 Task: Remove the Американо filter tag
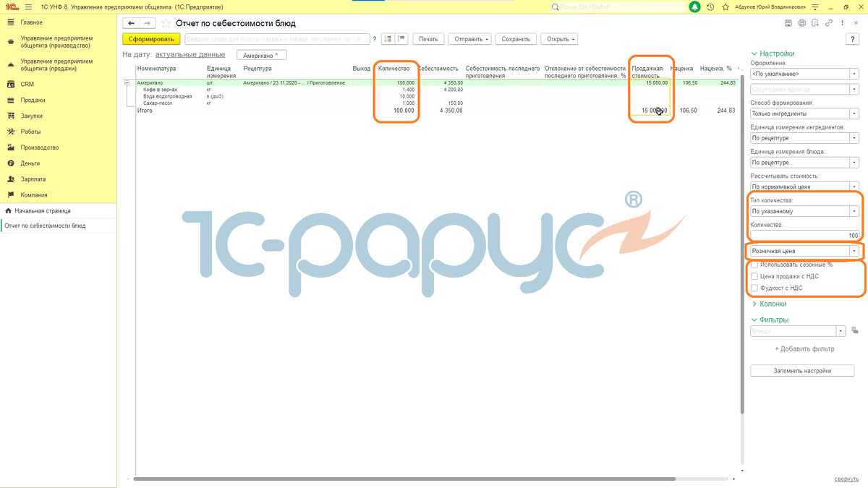276,54
